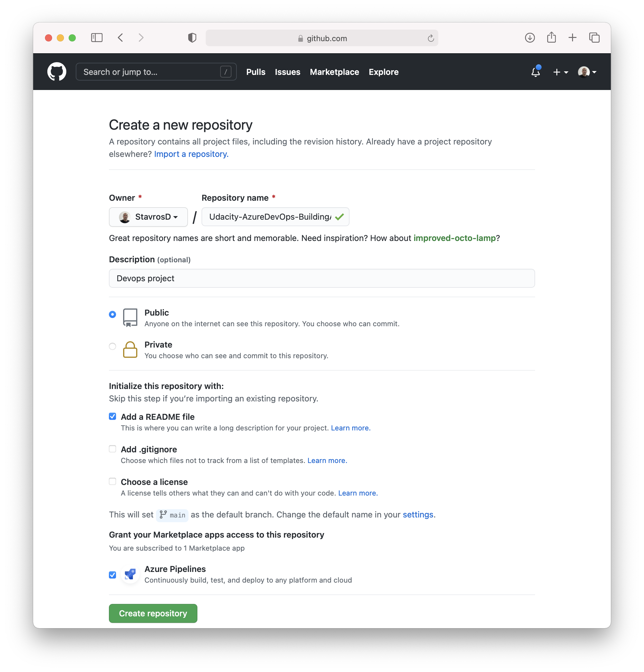
Task: Open Issues from the navigation menu
Action: tap(287, 72)
